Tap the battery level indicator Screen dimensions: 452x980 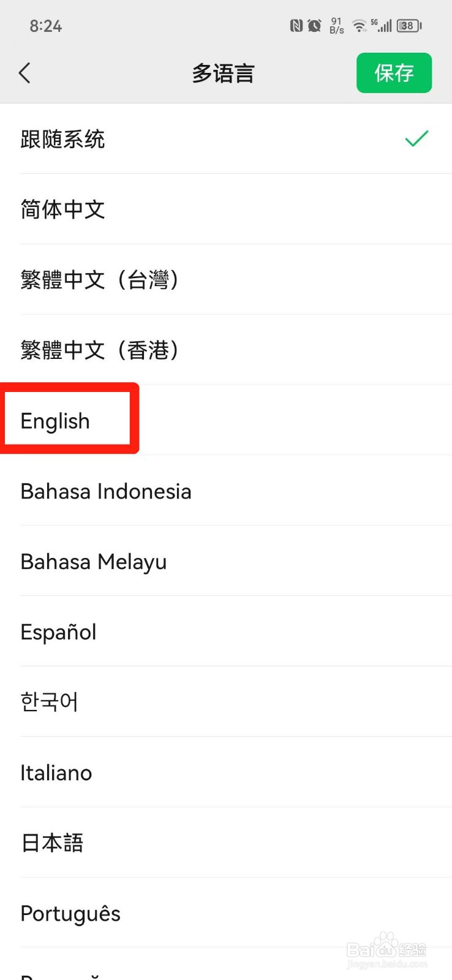409,26
